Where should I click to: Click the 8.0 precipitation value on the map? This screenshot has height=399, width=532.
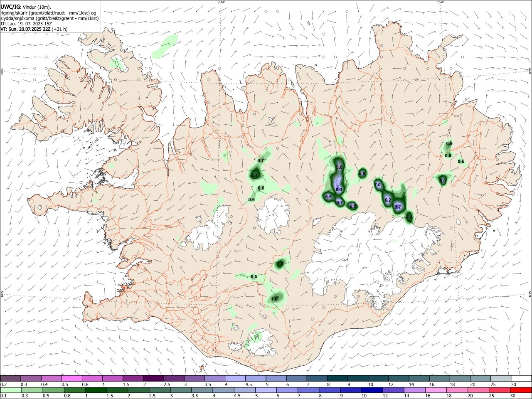pos(339,190)
